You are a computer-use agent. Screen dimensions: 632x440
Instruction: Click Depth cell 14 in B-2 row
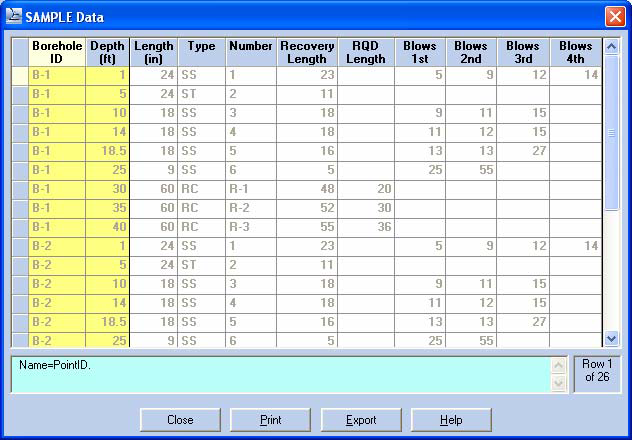tap(107, 303)
